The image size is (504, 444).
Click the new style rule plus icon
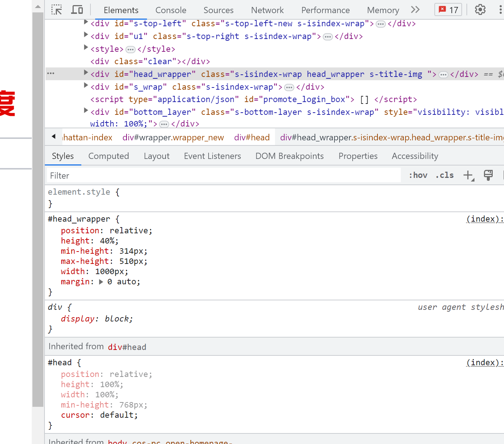[469, 175]
